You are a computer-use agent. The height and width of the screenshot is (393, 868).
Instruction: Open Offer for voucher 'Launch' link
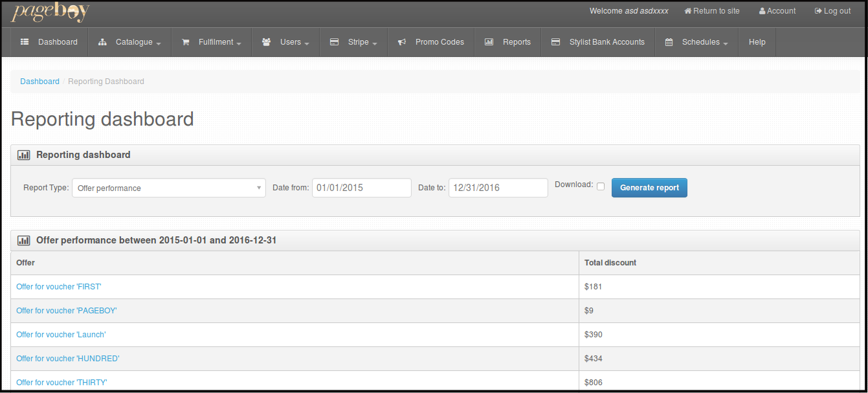[61, 335]
